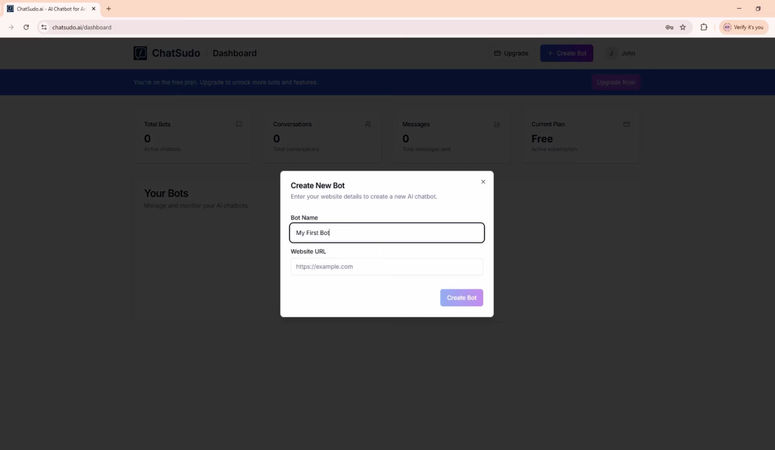Click the Free plan value text

(x=542, y=139)
